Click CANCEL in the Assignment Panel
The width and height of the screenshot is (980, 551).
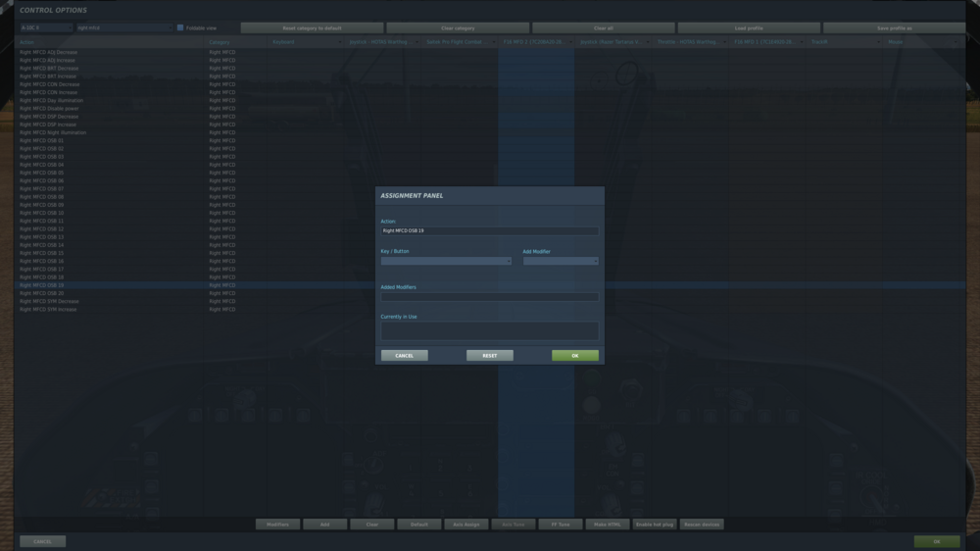point(405,355)
